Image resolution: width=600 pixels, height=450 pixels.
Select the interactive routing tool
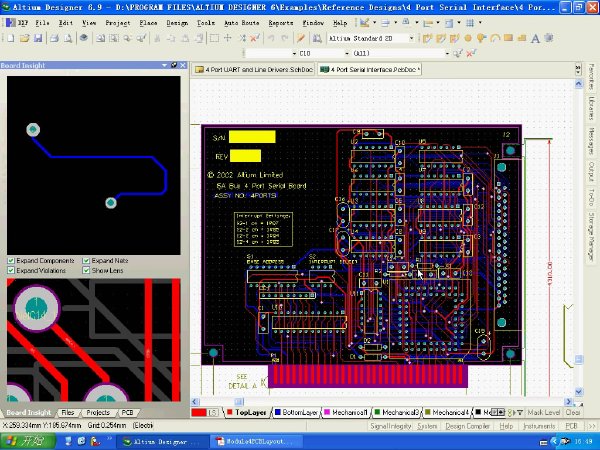click(427, 38)
